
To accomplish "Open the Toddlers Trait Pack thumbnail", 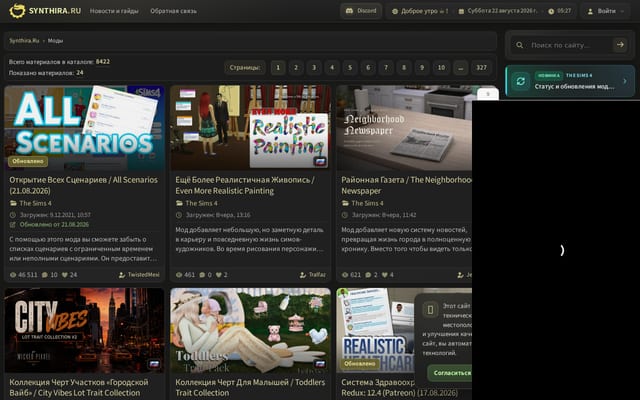I will click(x=250, y=330).
